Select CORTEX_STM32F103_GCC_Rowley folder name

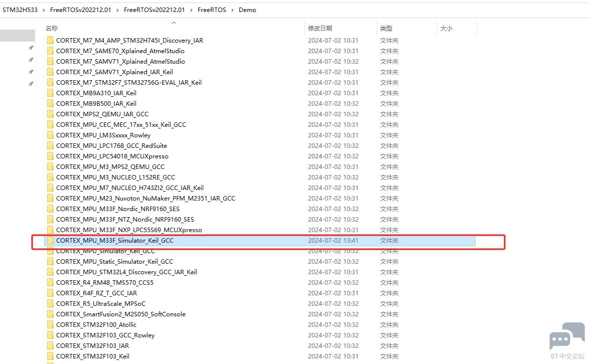[x=105, y=335]
